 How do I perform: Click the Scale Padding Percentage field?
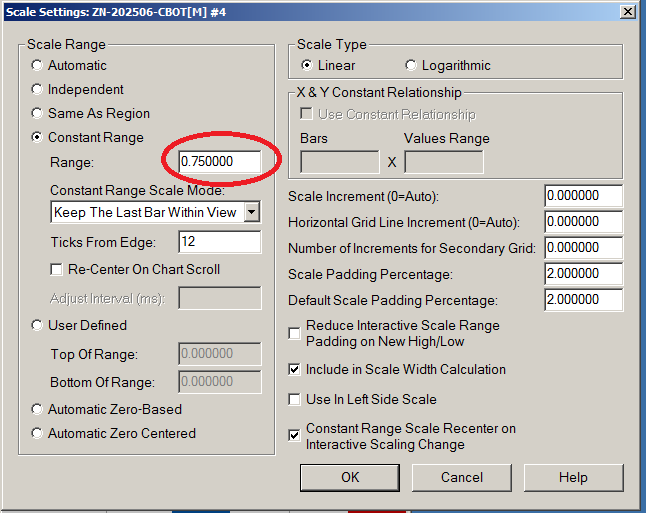pyautogui.click(x=583, y=274)
